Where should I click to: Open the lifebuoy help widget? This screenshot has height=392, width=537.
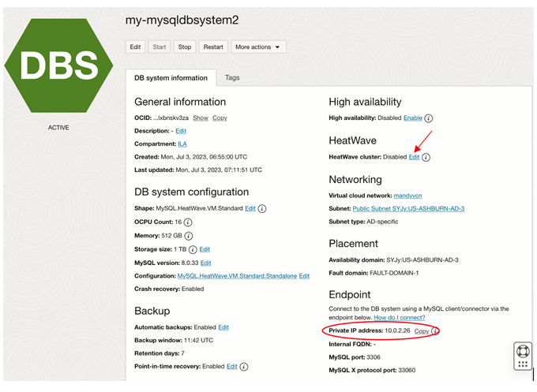click(523, 356)
